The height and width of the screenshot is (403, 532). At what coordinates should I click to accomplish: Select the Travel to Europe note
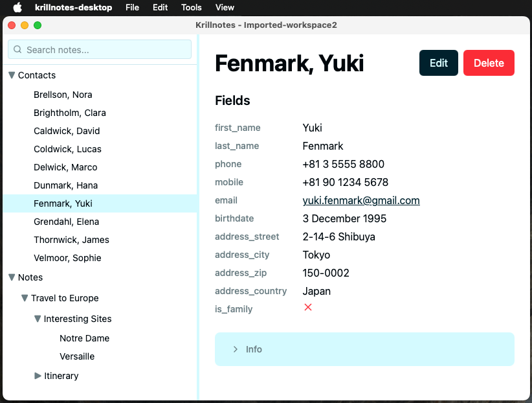click(x=63, y=298)
